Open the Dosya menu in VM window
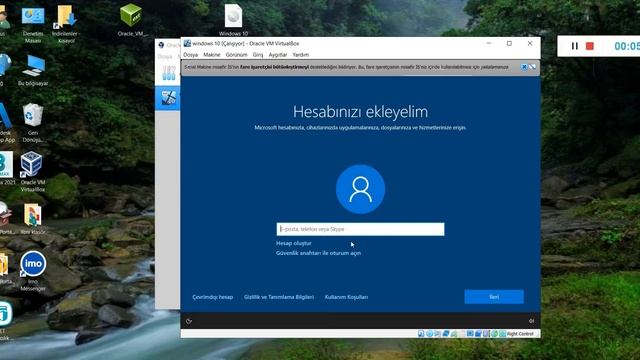The image size is (640, 360). point(190,55)
